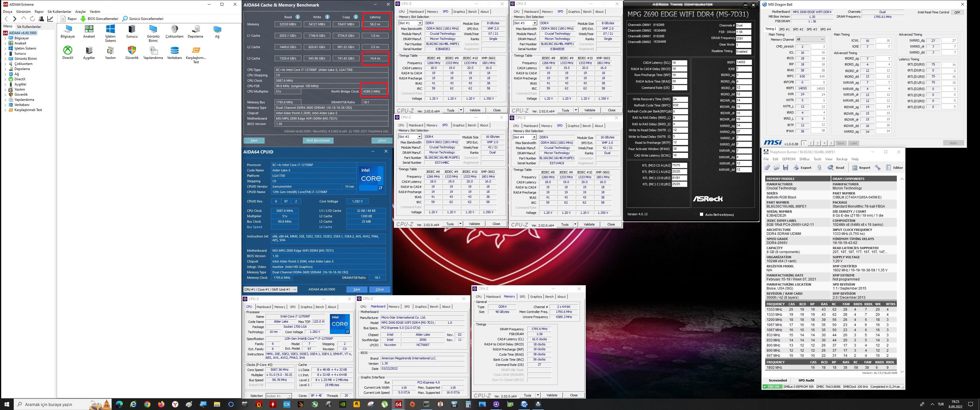
Task: Click the Copy info icon in benchmark window
Action: tap(355, 17)
